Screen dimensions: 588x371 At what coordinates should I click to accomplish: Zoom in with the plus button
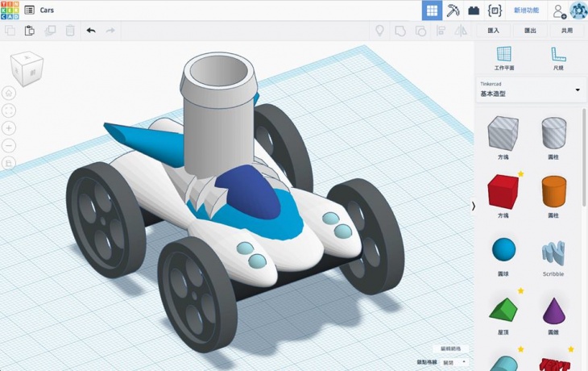click(x=9, y=127)
